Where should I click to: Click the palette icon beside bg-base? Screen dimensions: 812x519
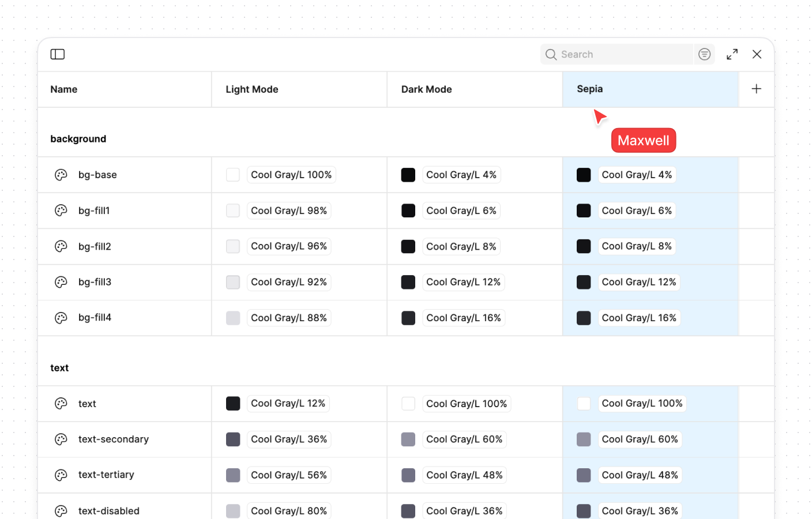click(61, 175)
